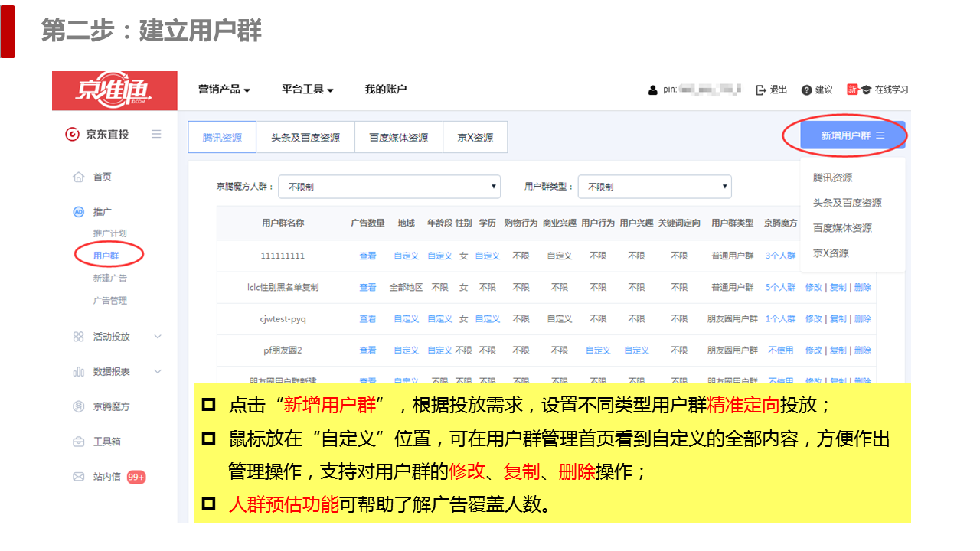Click 查看 for lclc性别黑名单复制 row
The width and height of the screenshot is (980, 551).
tap(368, 288)
